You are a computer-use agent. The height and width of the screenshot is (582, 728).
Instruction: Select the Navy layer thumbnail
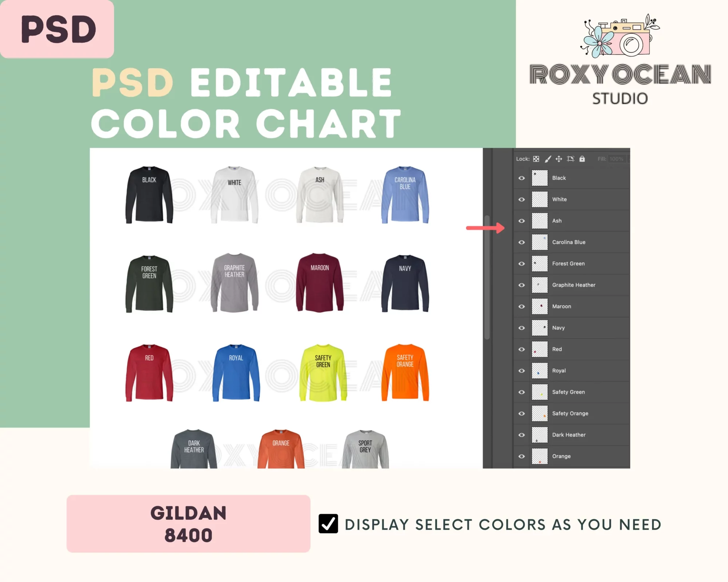click(x=539, y=327)
